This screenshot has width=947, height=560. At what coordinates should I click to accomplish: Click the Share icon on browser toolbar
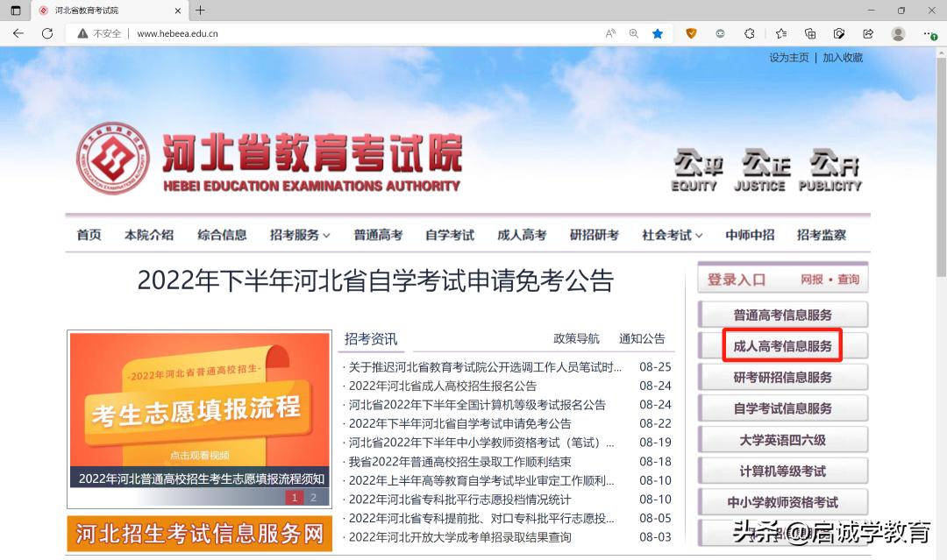[868, 32]
